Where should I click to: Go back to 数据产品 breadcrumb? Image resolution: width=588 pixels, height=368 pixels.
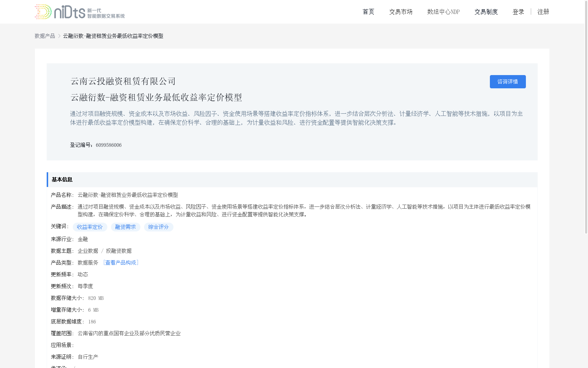(45, 36)
